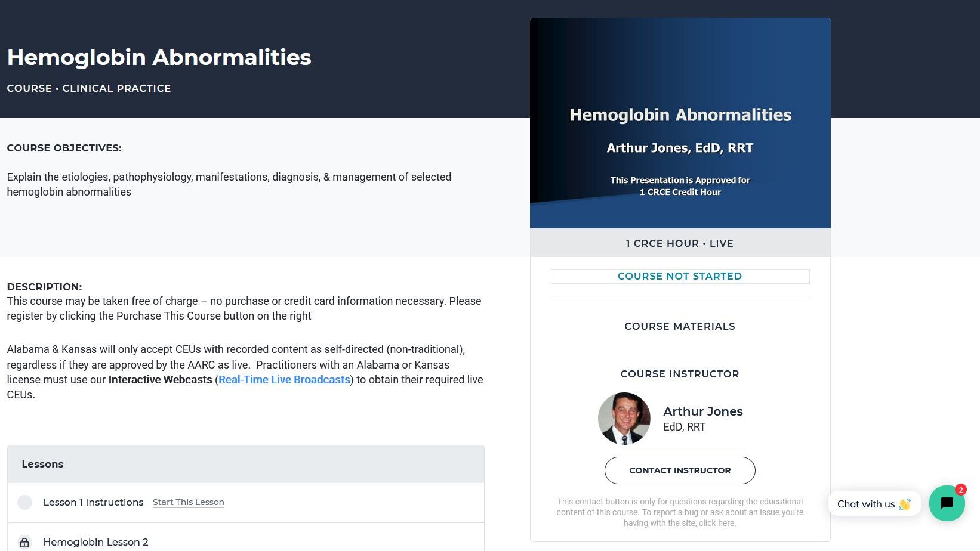The height and width of the screenshot is (551, 980).
Task: Click the red chat notification badge
Action: tap(960, 490)
